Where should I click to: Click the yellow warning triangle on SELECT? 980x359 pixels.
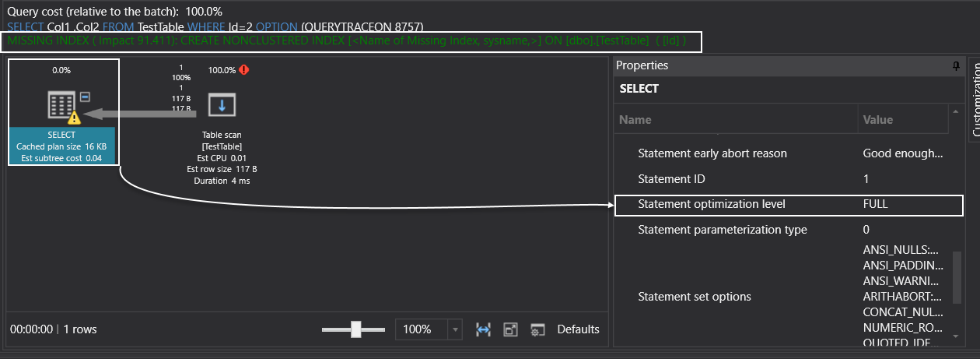click(x=74, y=118)
